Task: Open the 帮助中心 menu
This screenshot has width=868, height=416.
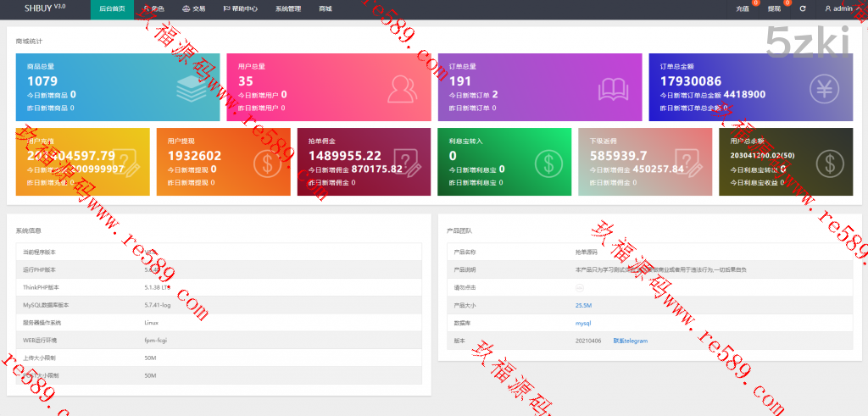Action: 240,8
